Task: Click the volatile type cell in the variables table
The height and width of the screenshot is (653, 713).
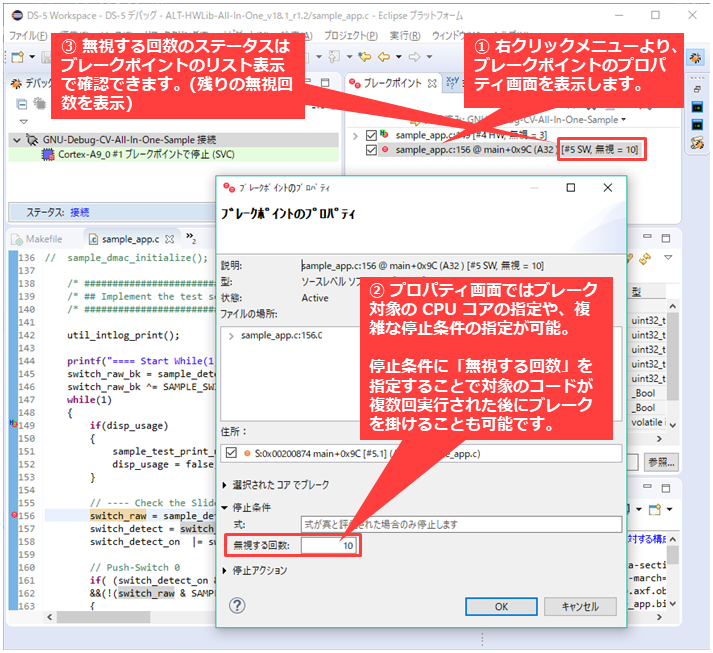Action: (x=648, y=422)
